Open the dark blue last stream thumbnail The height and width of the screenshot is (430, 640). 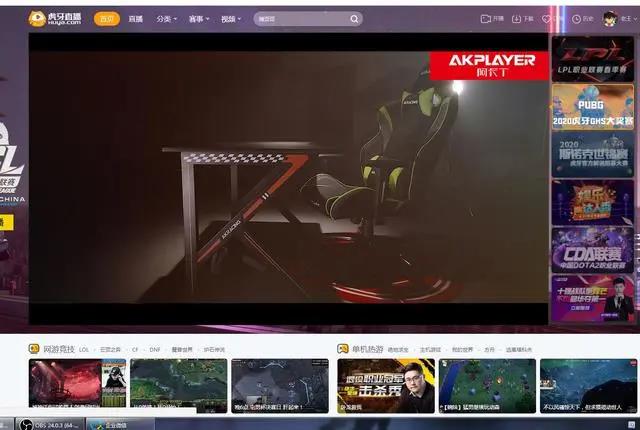589,385
